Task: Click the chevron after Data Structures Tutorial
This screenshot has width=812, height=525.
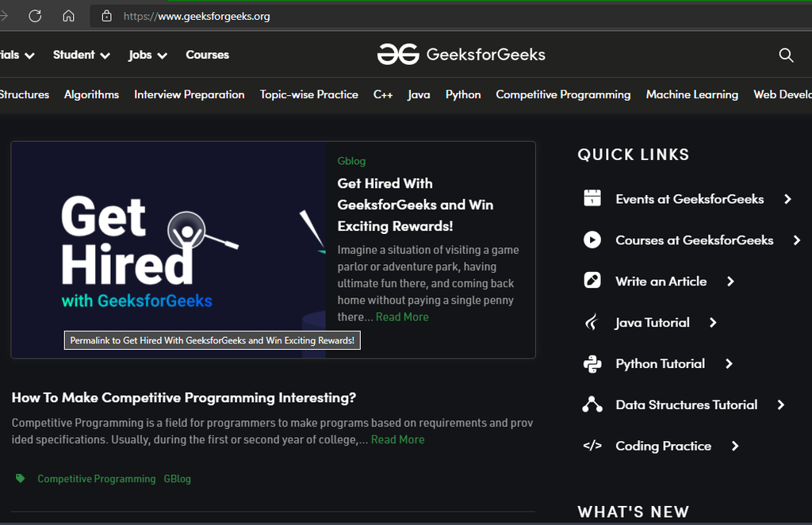Action: click(x=781, y=405)
